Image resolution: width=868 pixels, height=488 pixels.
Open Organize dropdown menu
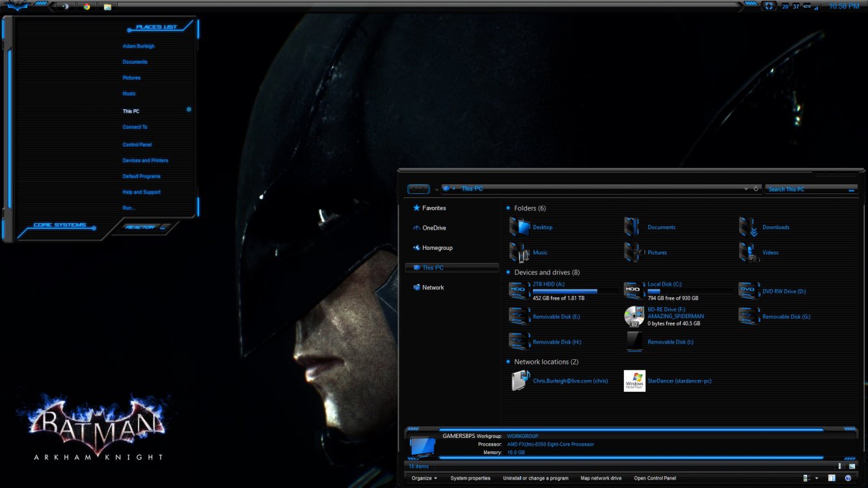424,478
